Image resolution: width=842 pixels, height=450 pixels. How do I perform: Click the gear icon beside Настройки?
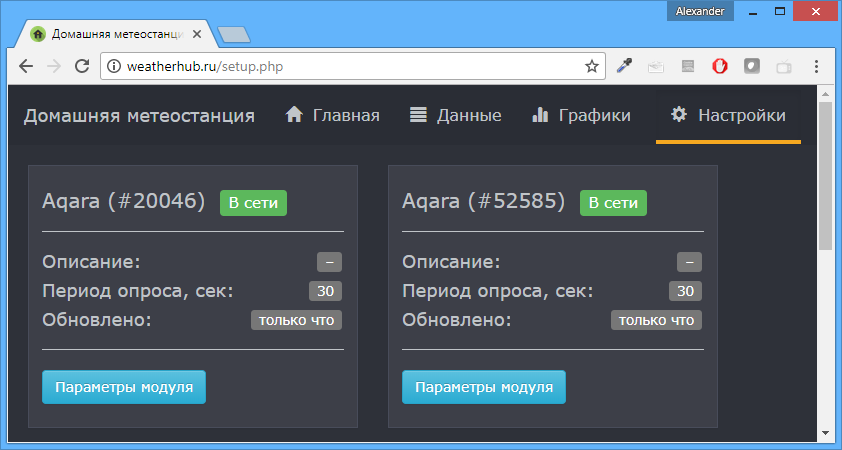tap(679, 114)
